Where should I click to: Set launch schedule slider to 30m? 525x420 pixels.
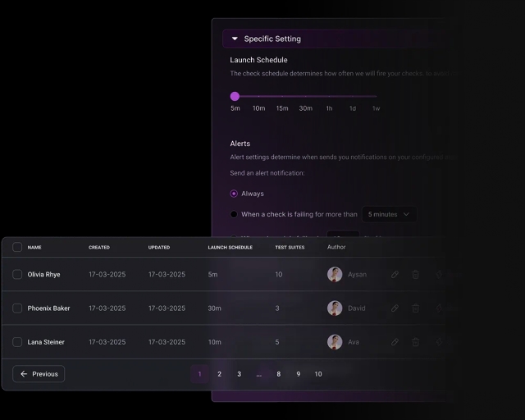pos(305,96)
